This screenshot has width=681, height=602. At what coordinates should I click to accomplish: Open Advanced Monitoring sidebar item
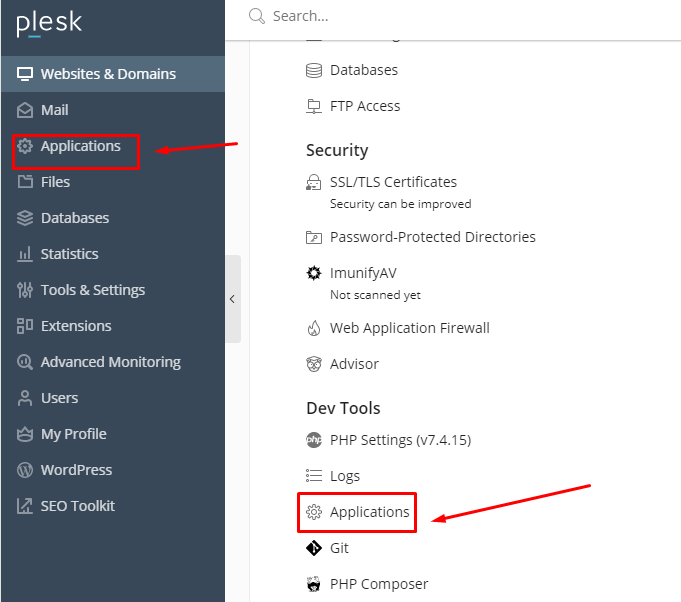point(113,362)
